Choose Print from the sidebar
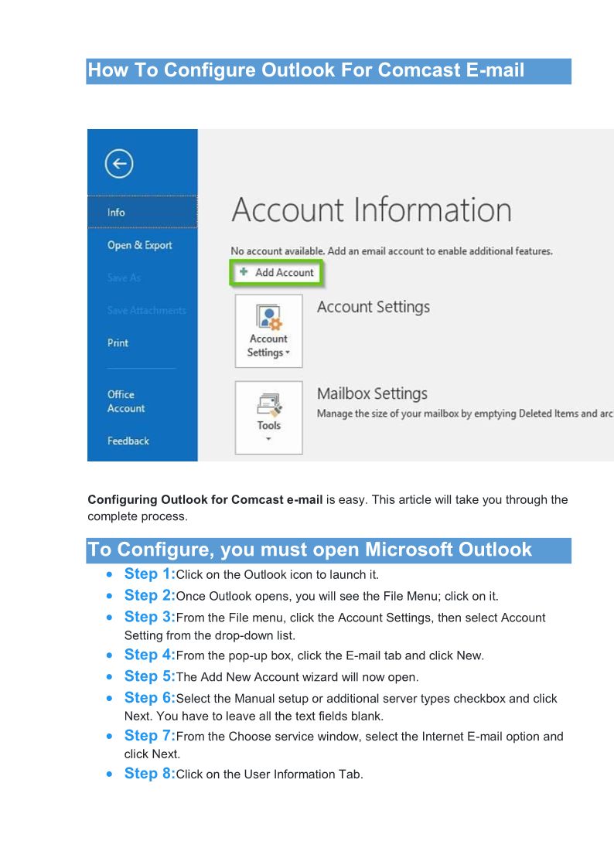This screenshot has height=868, width=614. pos(118,342)
